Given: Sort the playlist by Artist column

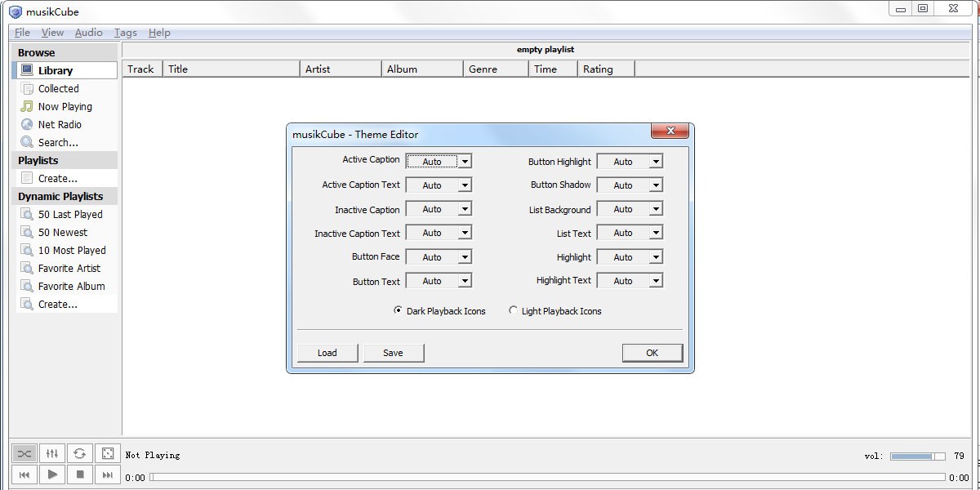Looking at the screenshot, I should (x=341, y=69).
